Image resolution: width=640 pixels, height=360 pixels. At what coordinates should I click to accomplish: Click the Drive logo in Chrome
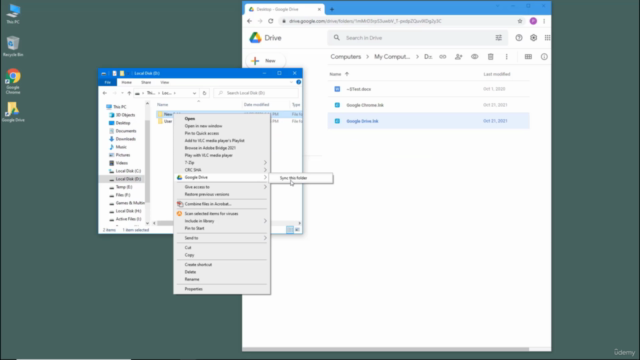tap(265, 38)
